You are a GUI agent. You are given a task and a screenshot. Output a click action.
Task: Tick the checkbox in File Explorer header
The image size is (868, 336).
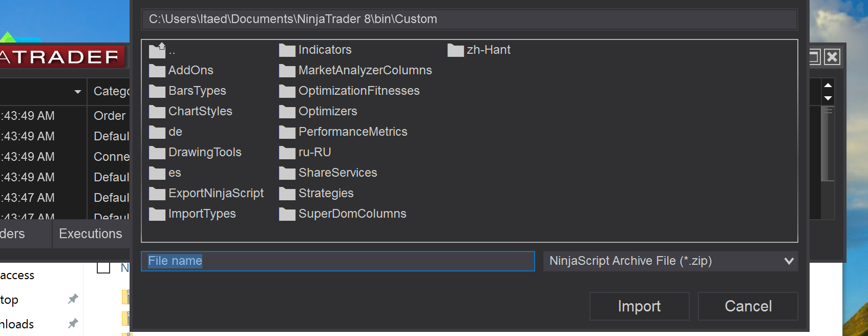(103, 267)
